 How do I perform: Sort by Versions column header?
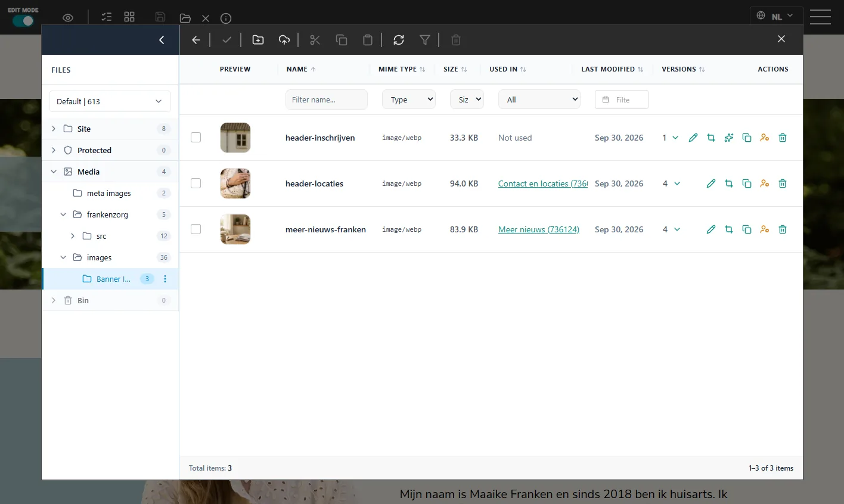[x=683, y=69]
